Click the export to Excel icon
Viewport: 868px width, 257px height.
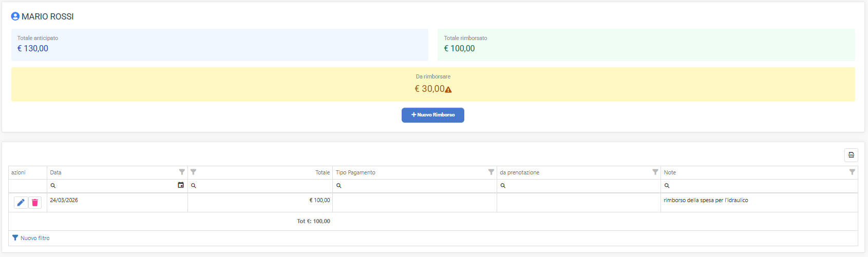tap(851, 155)
